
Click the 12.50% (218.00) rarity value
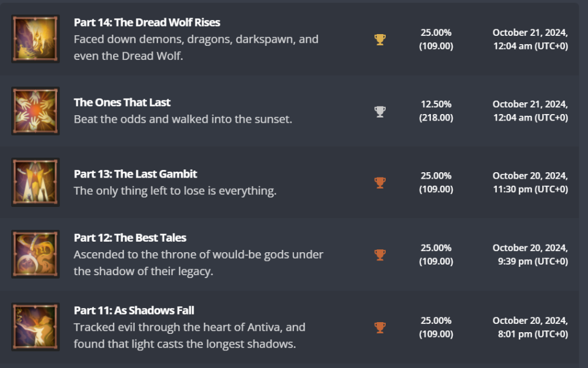coord(436,111)
